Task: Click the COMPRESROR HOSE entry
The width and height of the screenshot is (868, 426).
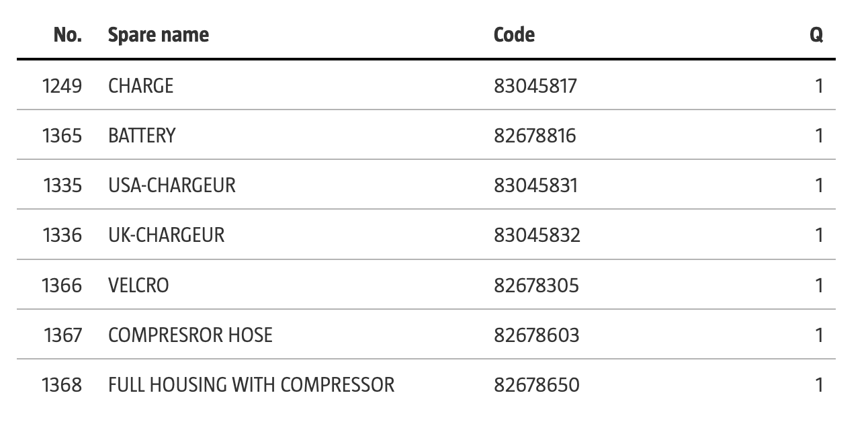Action: tap(190, 335)
